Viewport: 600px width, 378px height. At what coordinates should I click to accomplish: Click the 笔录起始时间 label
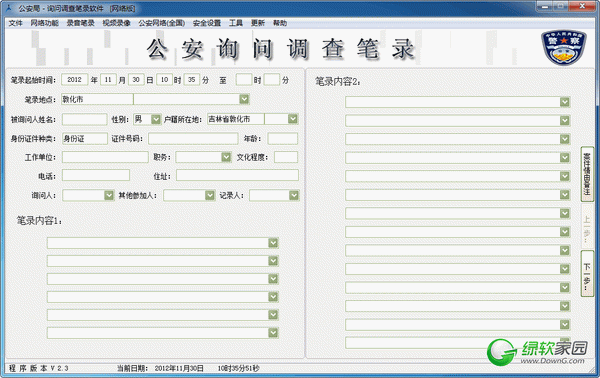[33, 80]
